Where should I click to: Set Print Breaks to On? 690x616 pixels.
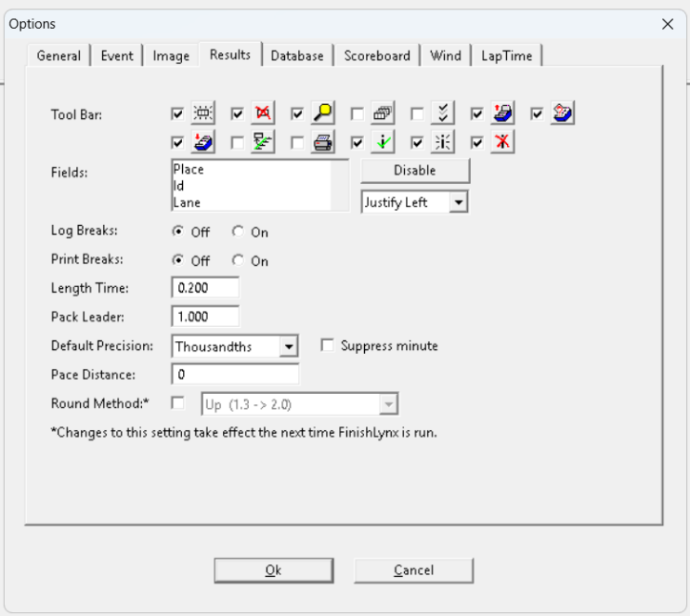coord(238,260)
